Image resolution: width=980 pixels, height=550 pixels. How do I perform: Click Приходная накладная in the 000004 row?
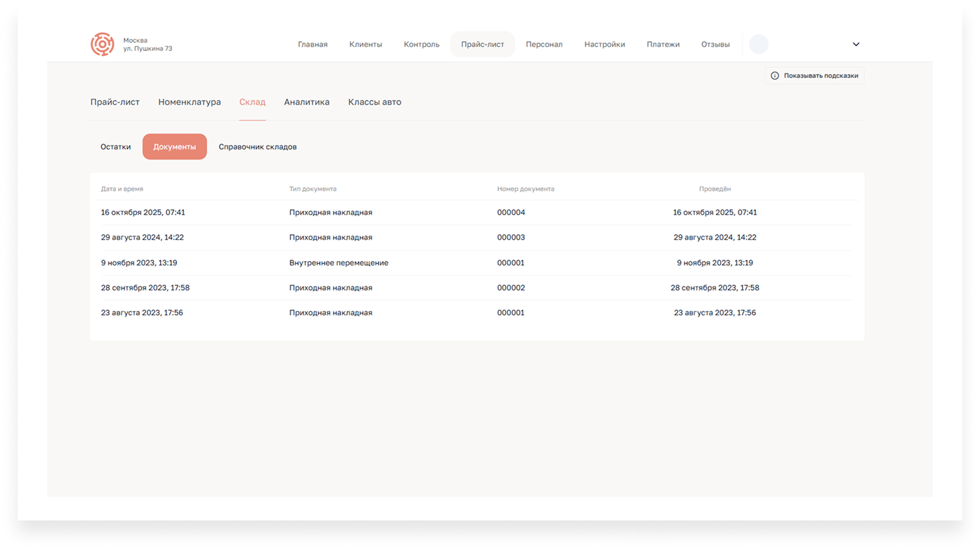click(x=331, y=213)
